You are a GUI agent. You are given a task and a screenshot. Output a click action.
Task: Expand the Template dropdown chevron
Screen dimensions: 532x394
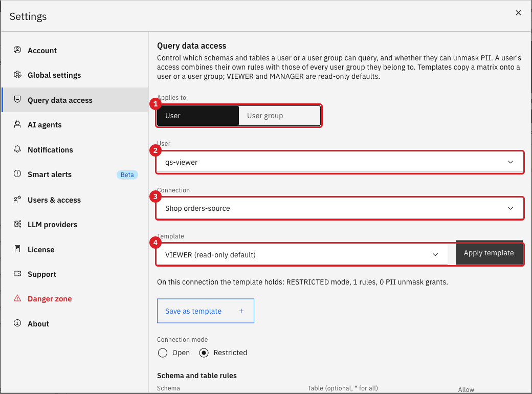tap(435, 255)
